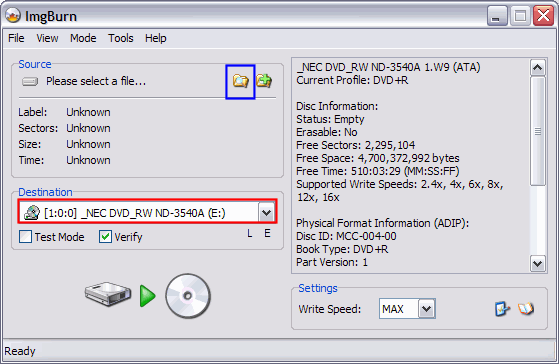Image resolution: width=559 pixels, height=364 pixels.
Task: Start the write-to-disc burn button
Action: pyautogui.click(x=148, y=296)
